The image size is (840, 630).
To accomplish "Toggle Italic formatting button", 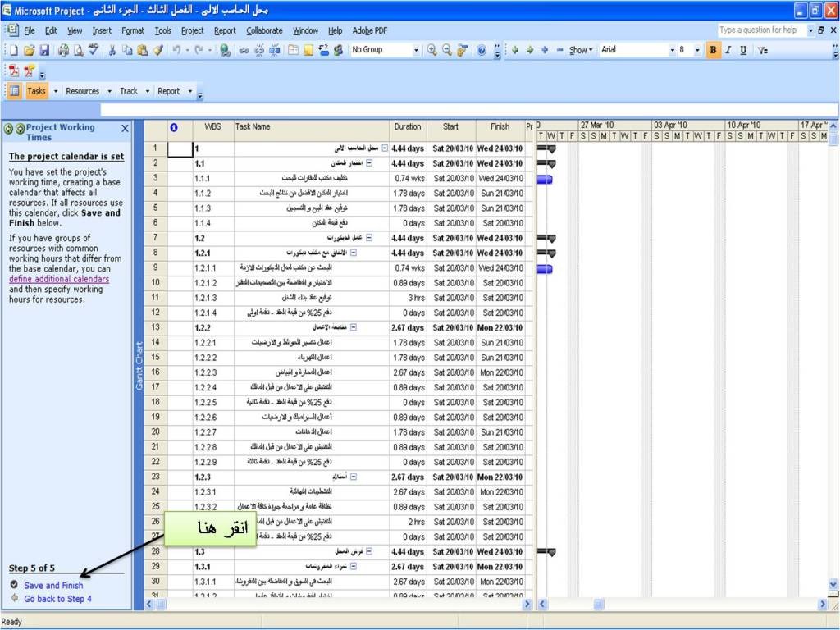I will 728,50.
